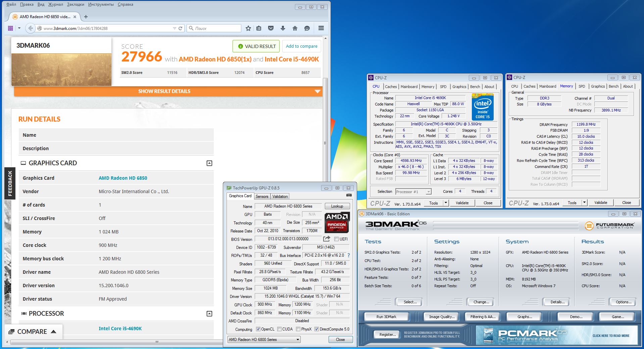Toggle the DirectCompute 5.0 checkbox
Viewport: 644px width, 349px height.
(x=316, y=329)
